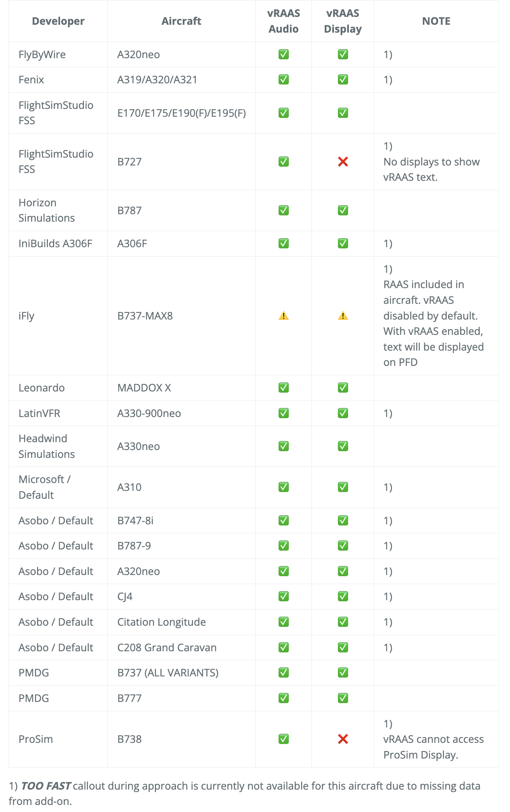Click the vRAAS Audio column header
510x812 pixels.
point(283,21)
